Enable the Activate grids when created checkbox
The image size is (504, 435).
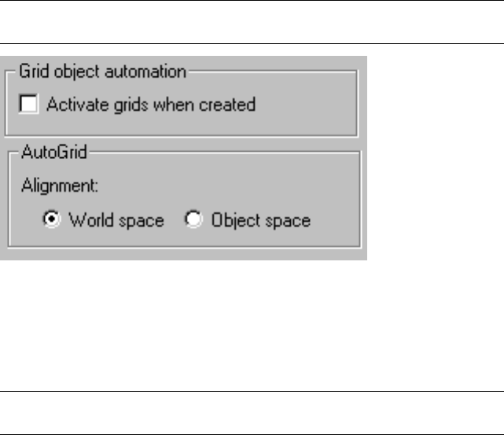tap(31, 104)
